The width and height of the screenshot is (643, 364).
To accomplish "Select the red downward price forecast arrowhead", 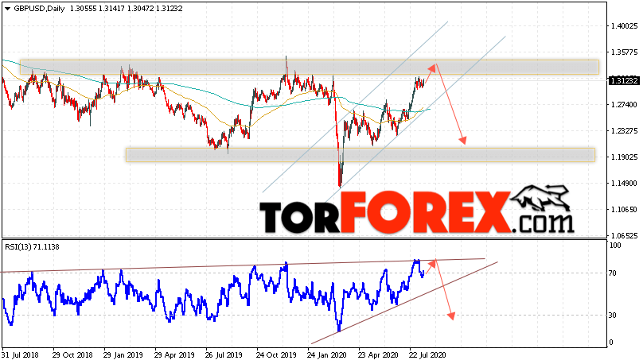I will [x=462, y=140].
